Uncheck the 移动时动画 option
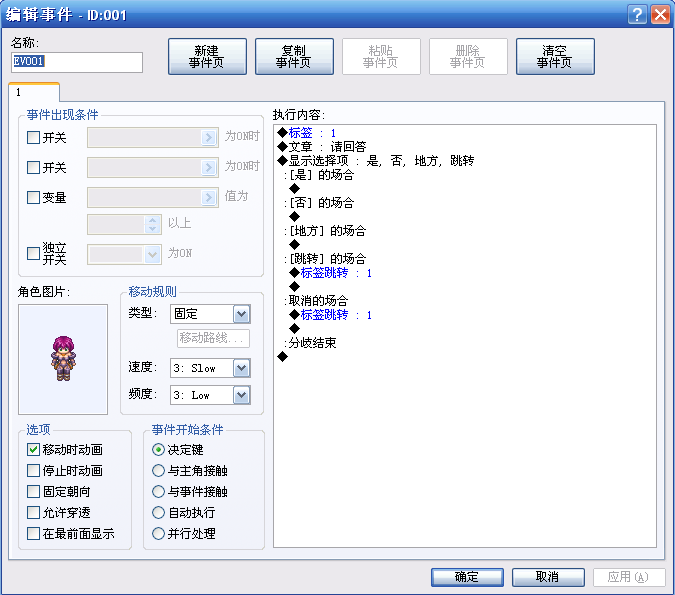 (33, 449)
